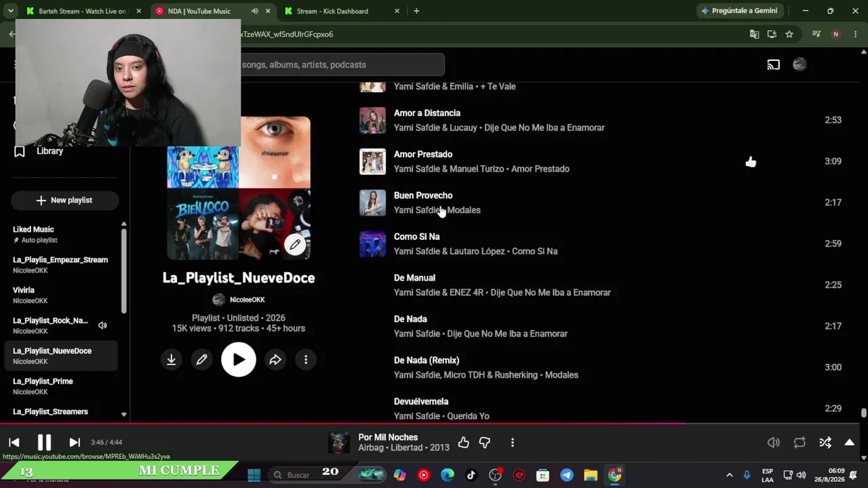
Task: Edit the playlist cover image
Action: click(295, 245)
